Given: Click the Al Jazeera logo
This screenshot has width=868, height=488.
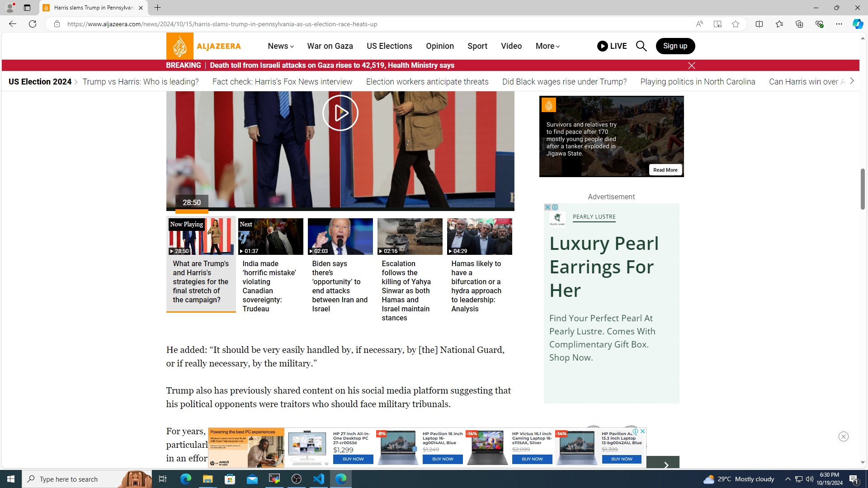Looking at the screenshot, I should [204, 46].
